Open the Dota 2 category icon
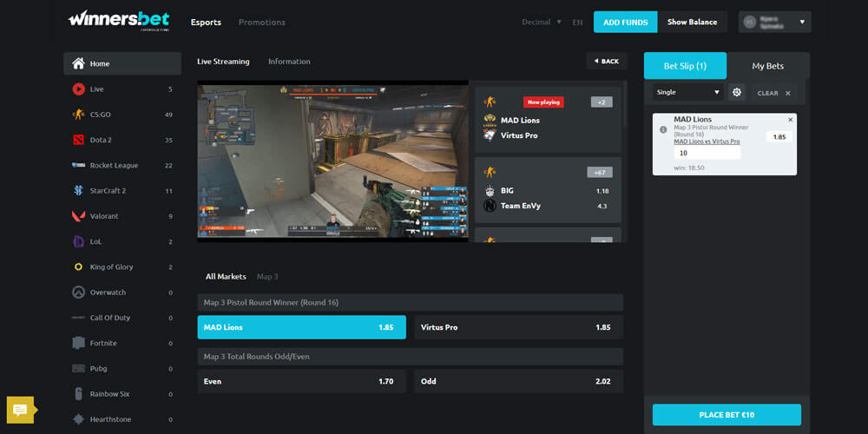The height and width of the screenshot is (434, 868). click(78, 140)
